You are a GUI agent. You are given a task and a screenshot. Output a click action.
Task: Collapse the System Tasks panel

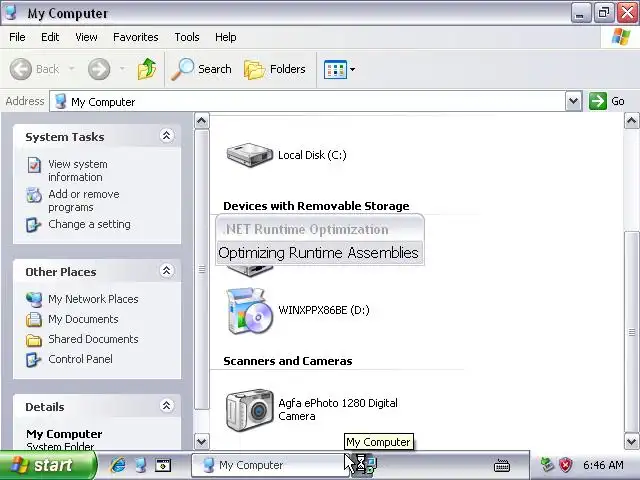click(x=166, y=136)
